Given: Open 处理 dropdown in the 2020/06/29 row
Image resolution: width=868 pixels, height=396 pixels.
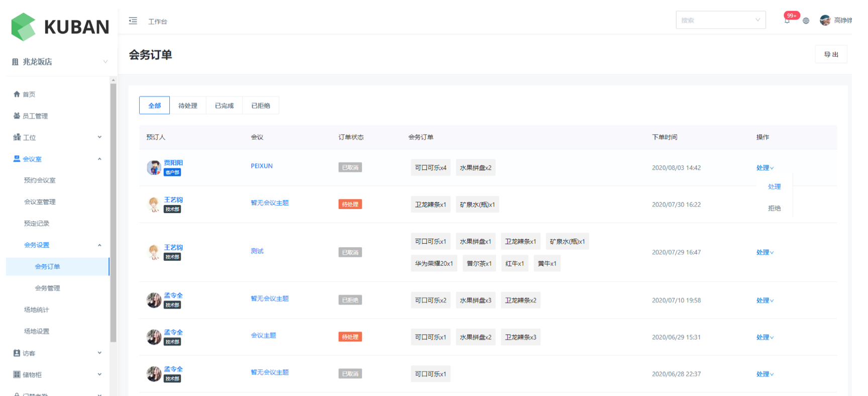Looking at the screenshot, I should click(765, 337).
